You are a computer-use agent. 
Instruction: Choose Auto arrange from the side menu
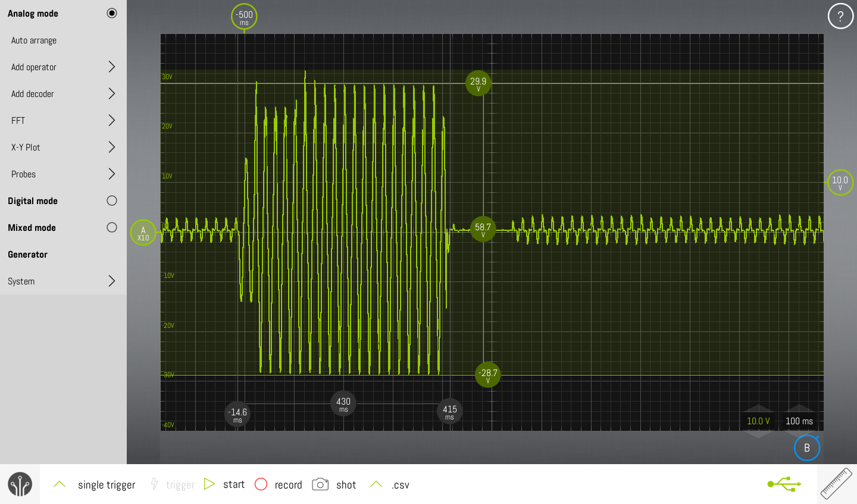34,40
